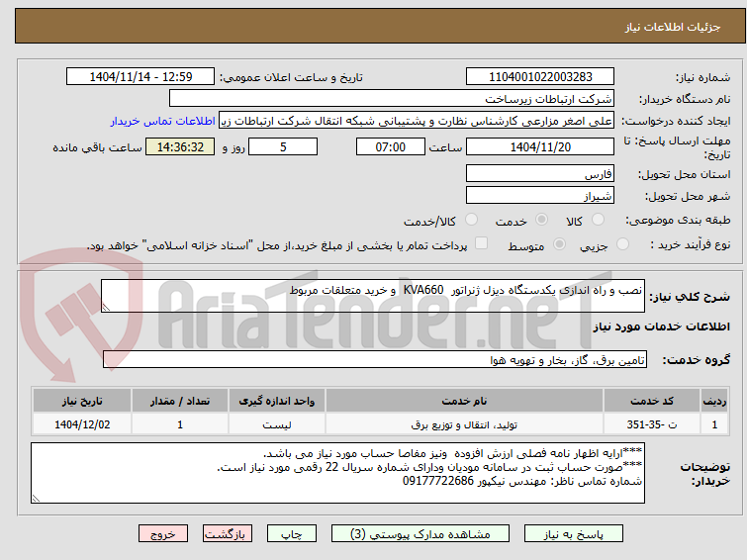The width and height of the screenshot is (747, 560).
Task: Select the 'کالا' radio button
Action: coord(598,220)
